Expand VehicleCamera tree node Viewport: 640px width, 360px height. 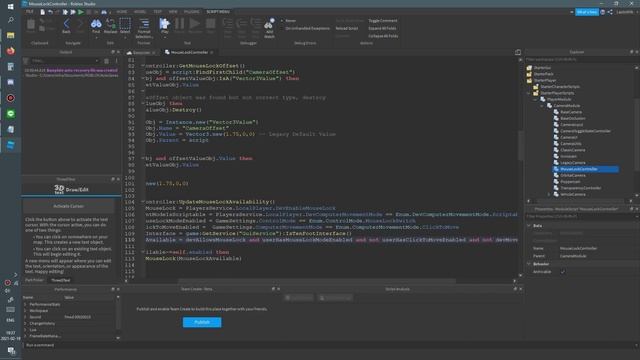point(549,194)
